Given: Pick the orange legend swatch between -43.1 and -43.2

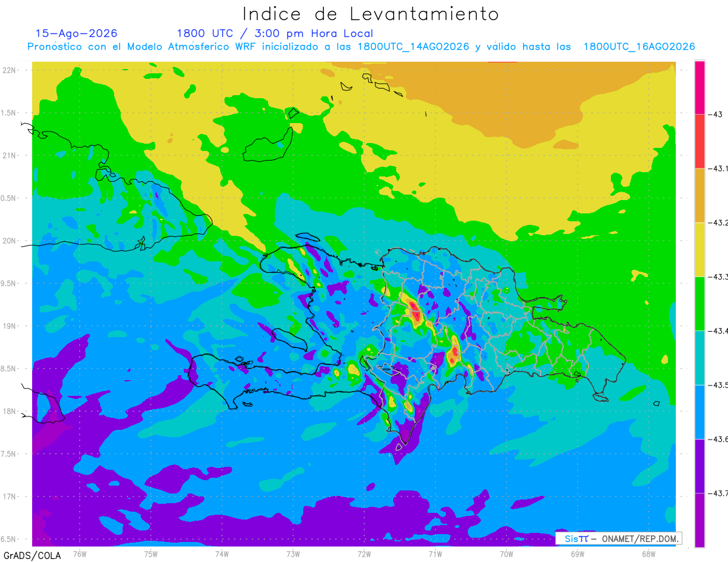Looking at the screenshot, I should click(x=699, y=195).
